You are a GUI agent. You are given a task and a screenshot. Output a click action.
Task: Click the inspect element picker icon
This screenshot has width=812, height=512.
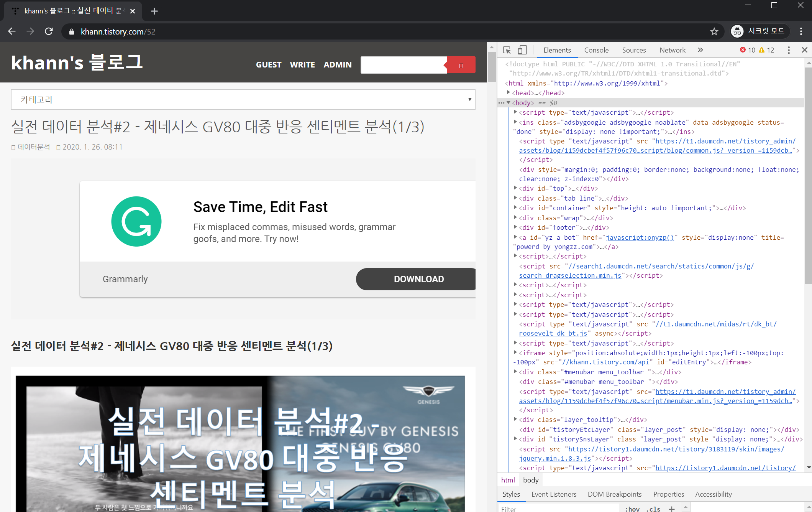coord(507,50)
